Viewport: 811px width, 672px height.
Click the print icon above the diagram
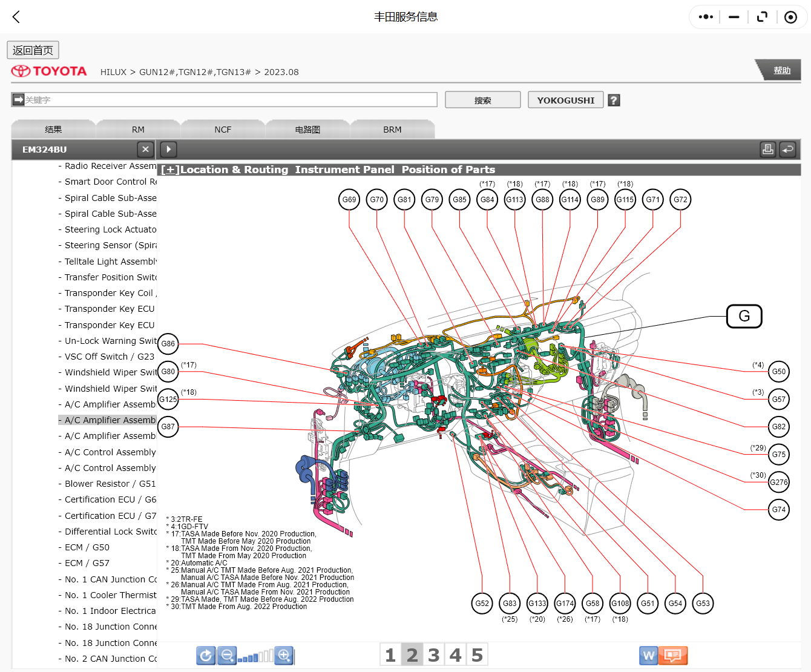coord(767,149)
